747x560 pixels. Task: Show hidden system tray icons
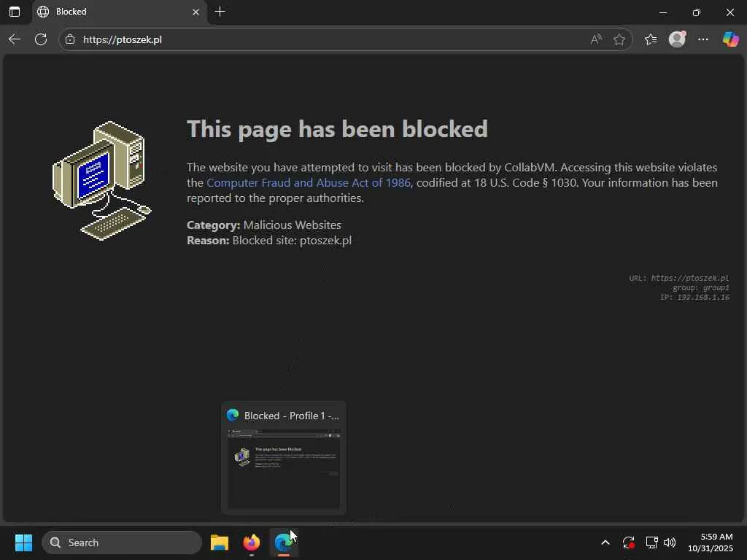click(x=605, y=542)
